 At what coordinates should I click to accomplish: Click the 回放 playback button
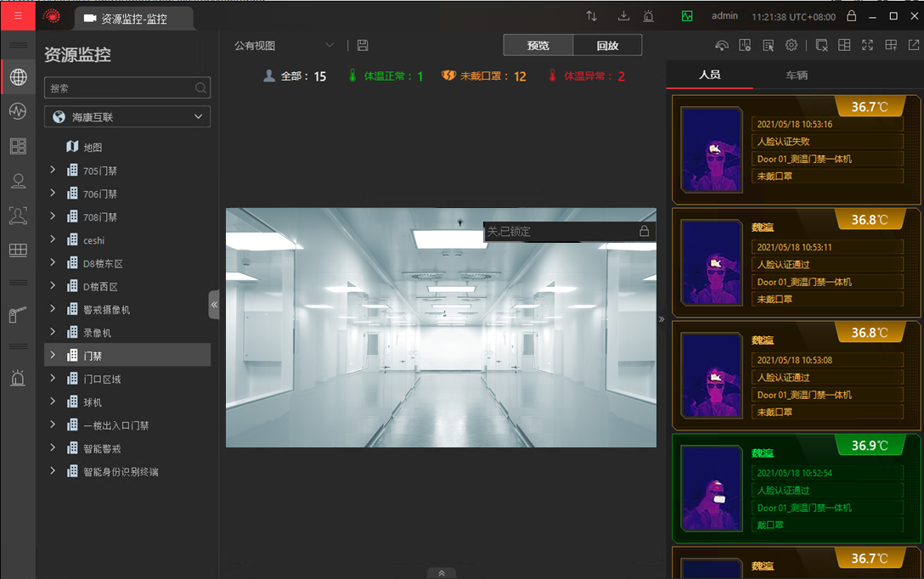[x=607, y=46]
